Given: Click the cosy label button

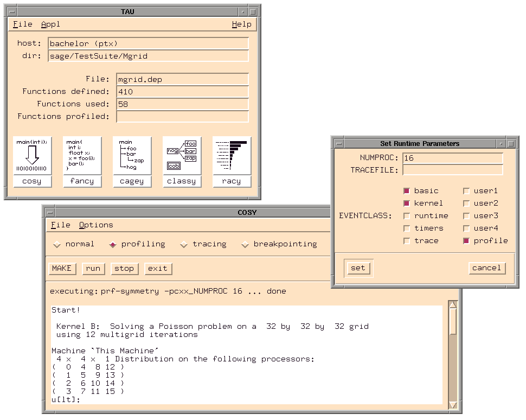Looking at the screenshot, I should coord(32,181).
